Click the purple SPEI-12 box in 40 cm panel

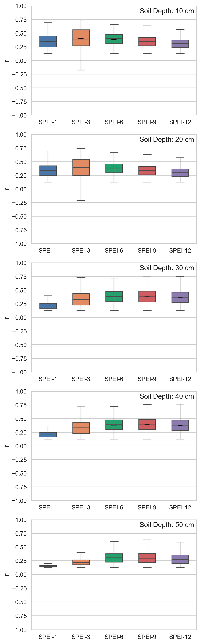180,425
